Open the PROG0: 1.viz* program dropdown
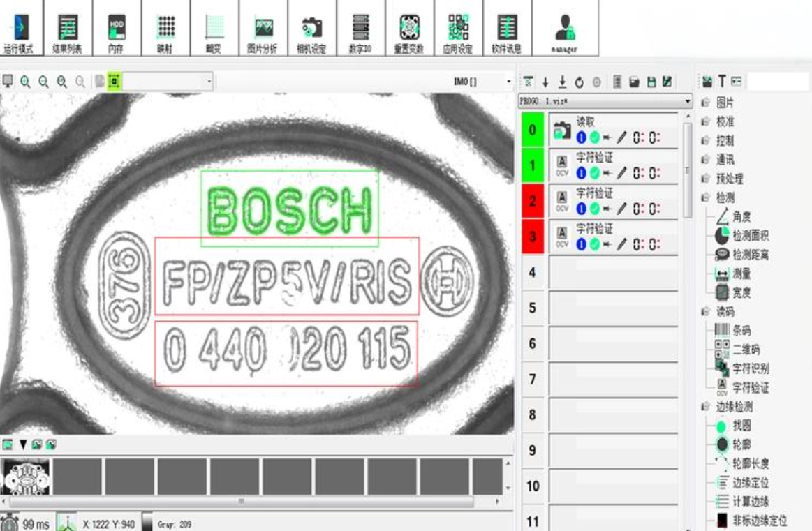 pyautogui.click(x=687, y=101)
